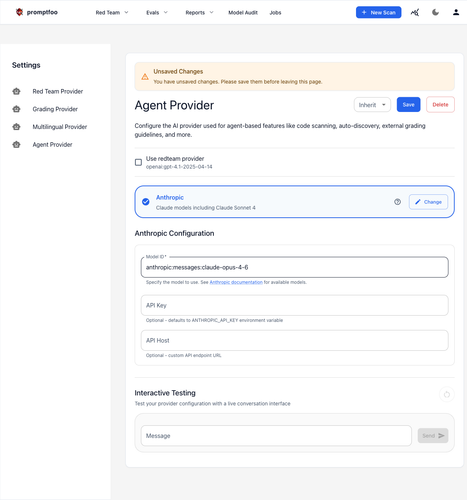Enable Use redteam provider checkbox
This screenshot has width=467, height=500.
click(138, 162)
